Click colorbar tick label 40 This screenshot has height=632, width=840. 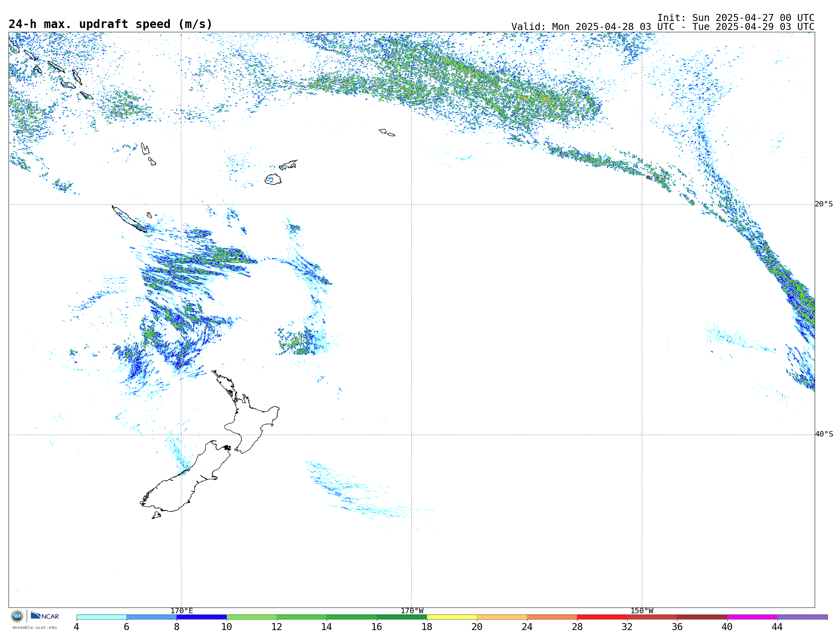(x=727, y=627)
